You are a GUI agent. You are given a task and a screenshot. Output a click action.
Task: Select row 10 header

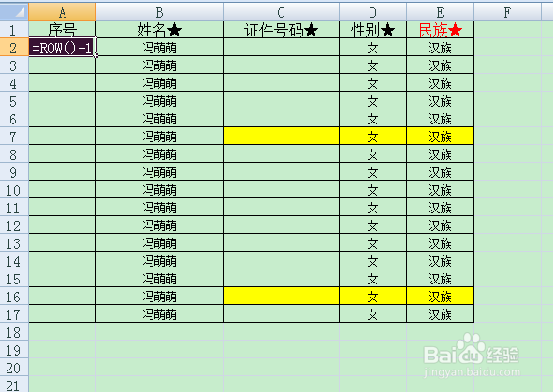(14, 190)
